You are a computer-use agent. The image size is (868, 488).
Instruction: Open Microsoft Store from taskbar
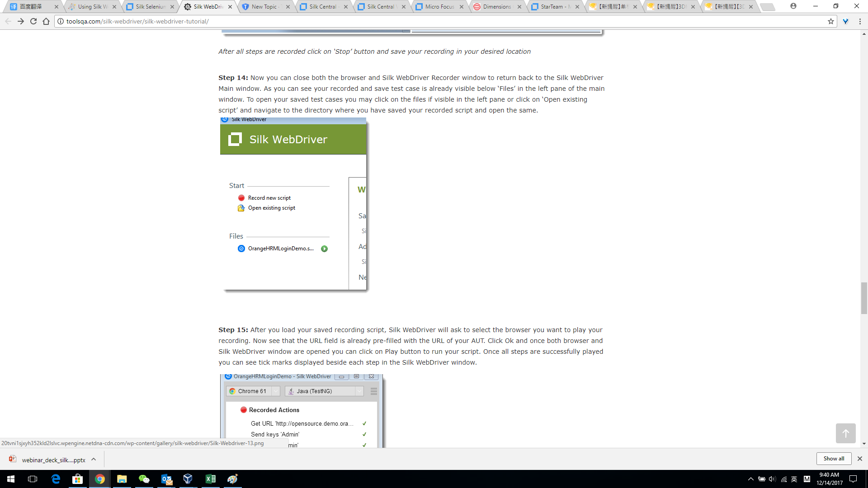(x=78, y=479)
